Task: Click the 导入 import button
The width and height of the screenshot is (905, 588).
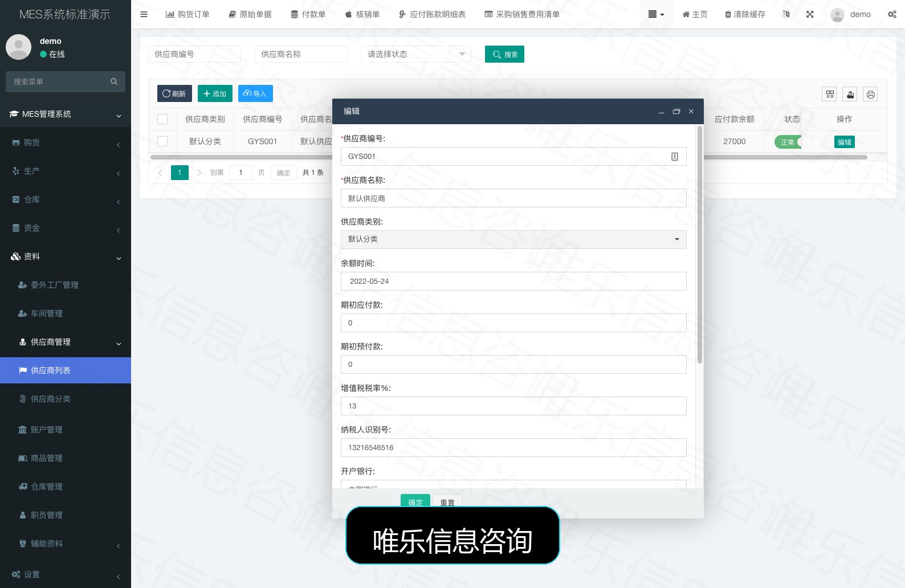Action: (x=255, y=93)
